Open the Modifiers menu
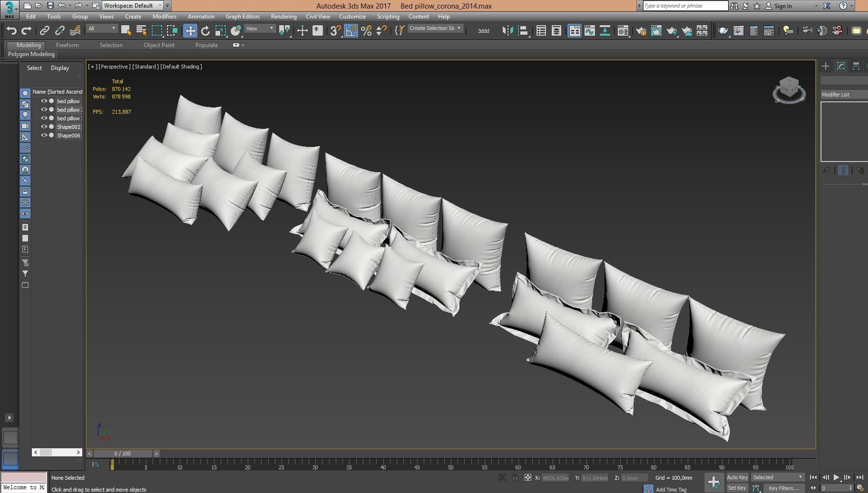The height and width of the screenshot is (493, 868). (x=165, y=17)
